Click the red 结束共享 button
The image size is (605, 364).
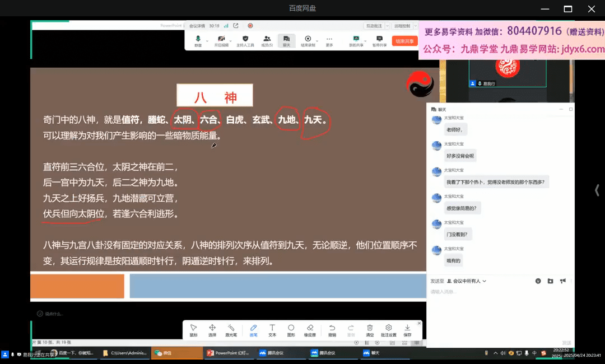404,41
